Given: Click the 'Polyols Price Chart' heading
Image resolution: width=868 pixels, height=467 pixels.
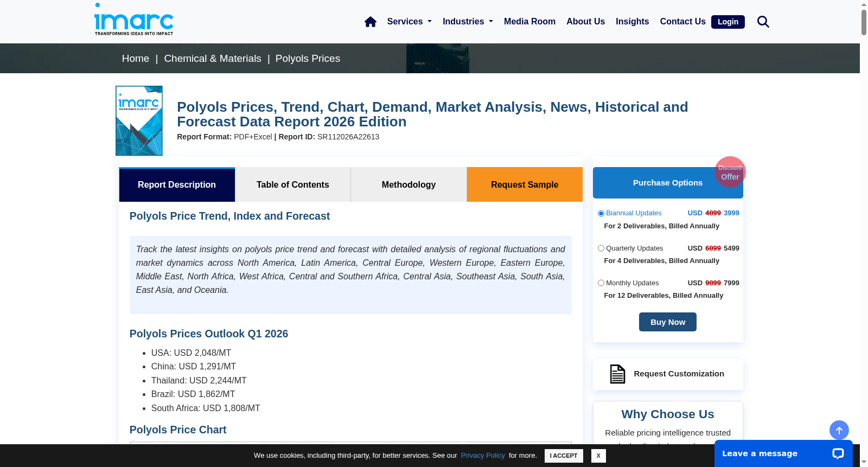Looking at the screenshot, I should point(178,430).
